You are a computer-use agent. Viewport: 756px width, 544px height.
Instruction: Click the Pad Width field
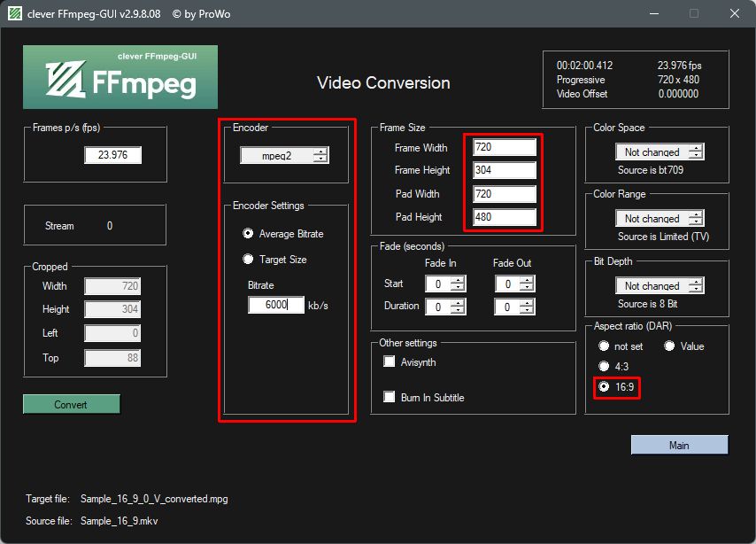click(x=505, y=193)
